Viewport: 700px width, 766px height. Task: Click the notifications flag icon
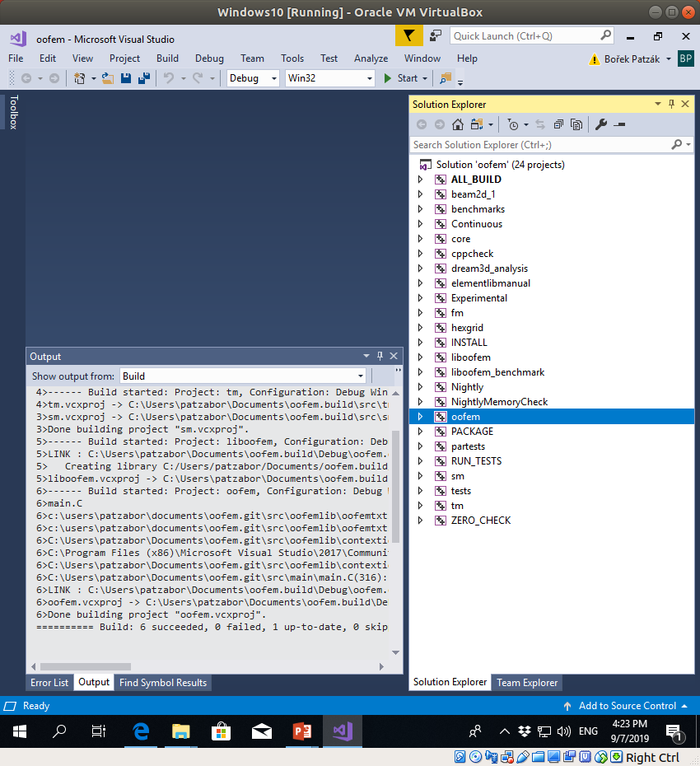[x=408, y=35]
